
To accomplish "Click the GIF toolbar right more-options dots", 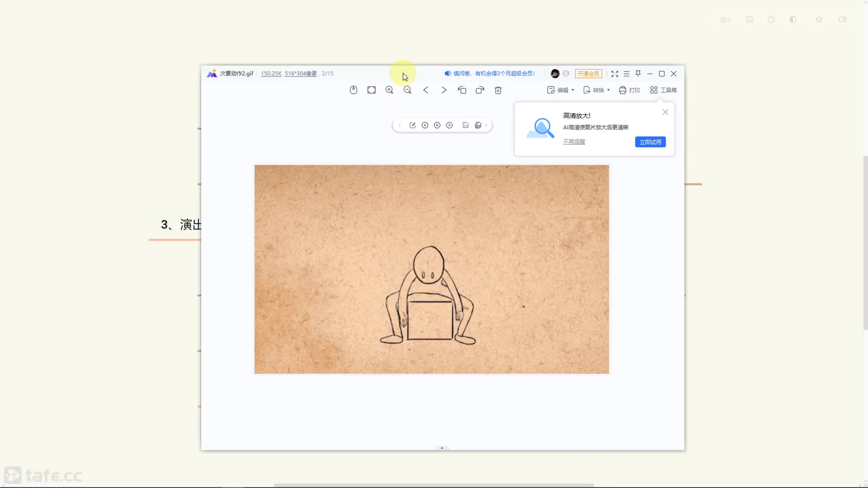I will coord(486,125).
